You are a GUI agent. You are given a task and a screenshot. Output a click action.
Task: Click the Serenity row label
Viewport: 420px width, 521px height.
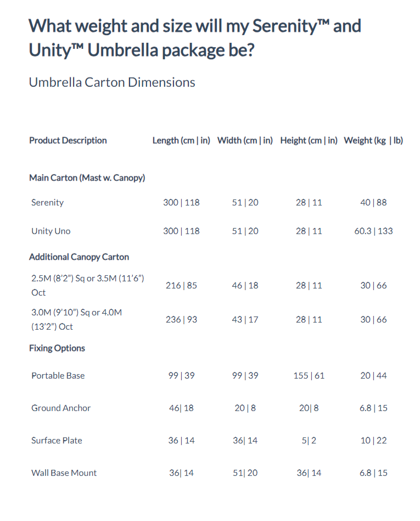coord(48,203)
